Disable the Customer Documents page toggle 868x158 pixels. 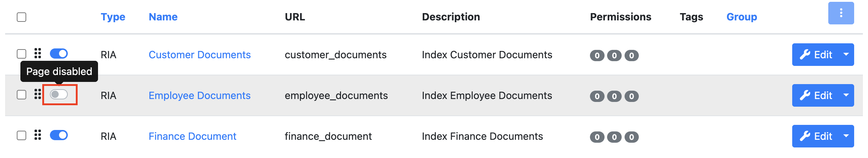point(59,54)
